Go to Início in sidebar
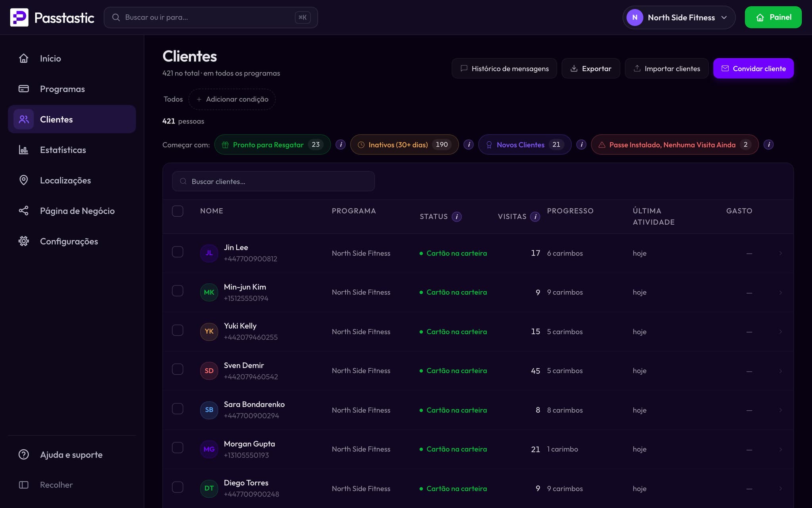Image resolution: width=812 pixels, height=508 pixels. pyautogui.click(x=72, y=58)
